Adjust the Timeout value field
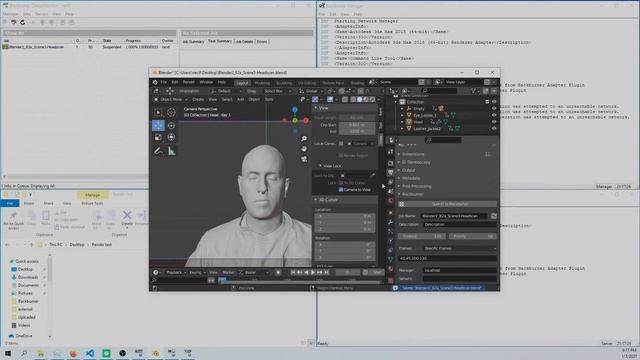This screenshot has width=640, height=360. pos(422,236)
